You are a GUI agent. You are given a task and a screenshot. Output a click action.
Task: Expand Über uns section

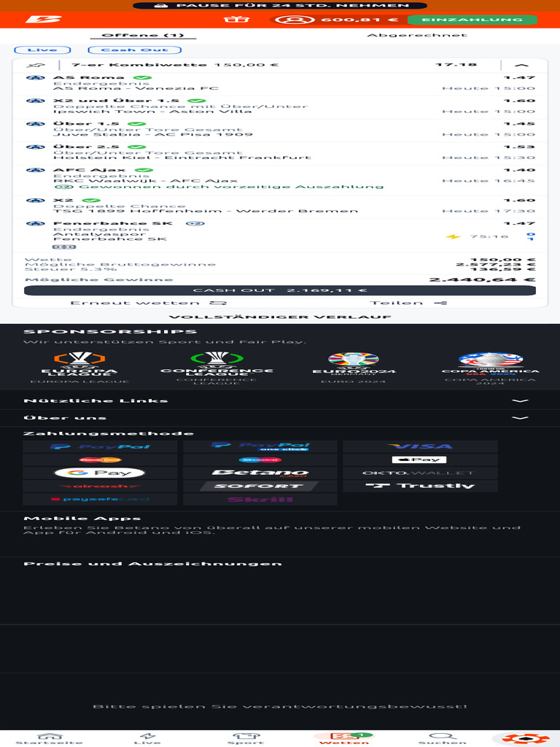pyautogui.click(x=280, y=418)
